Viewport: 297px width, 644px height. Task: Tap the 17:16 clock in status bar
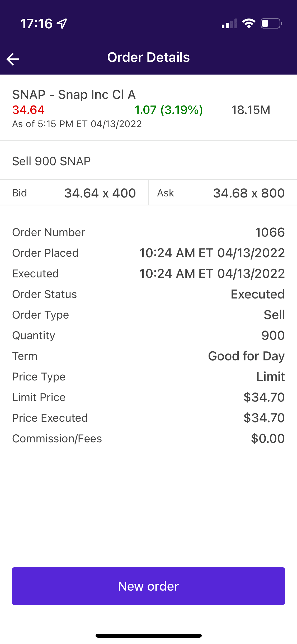coord(36,24)
